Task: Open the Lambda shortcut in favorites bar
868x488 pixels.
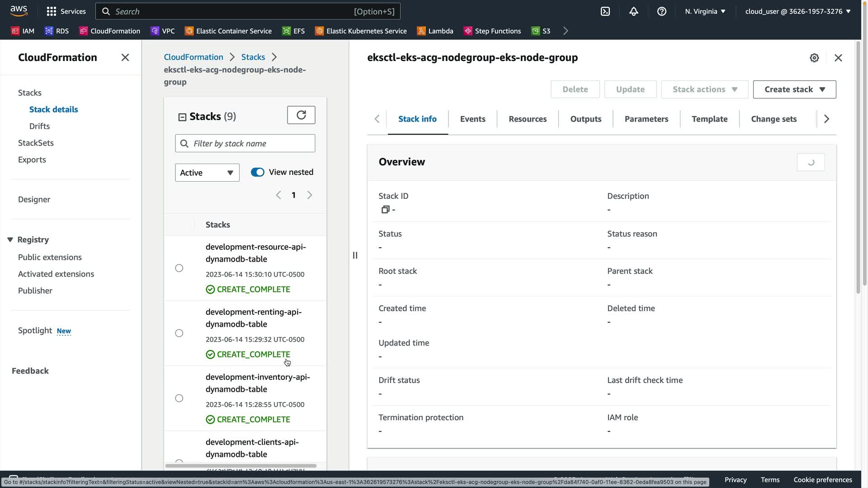Action: tap(435, 31)
